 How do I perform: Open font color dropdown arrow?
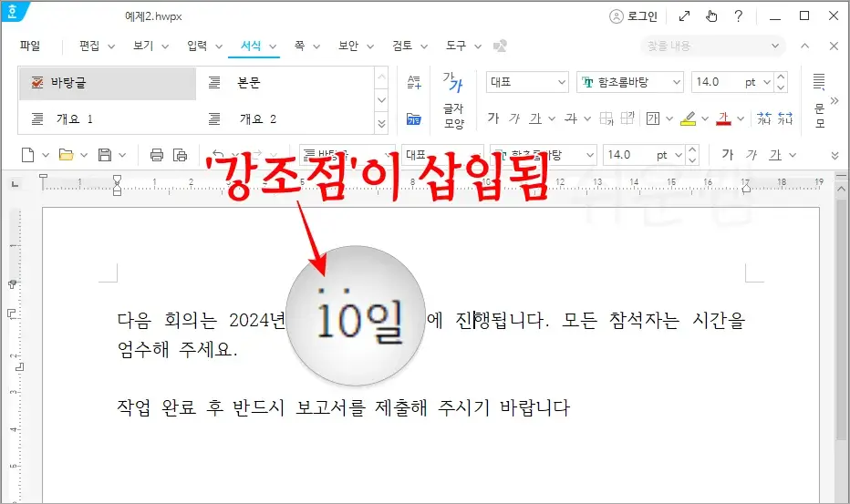(741, 118)
